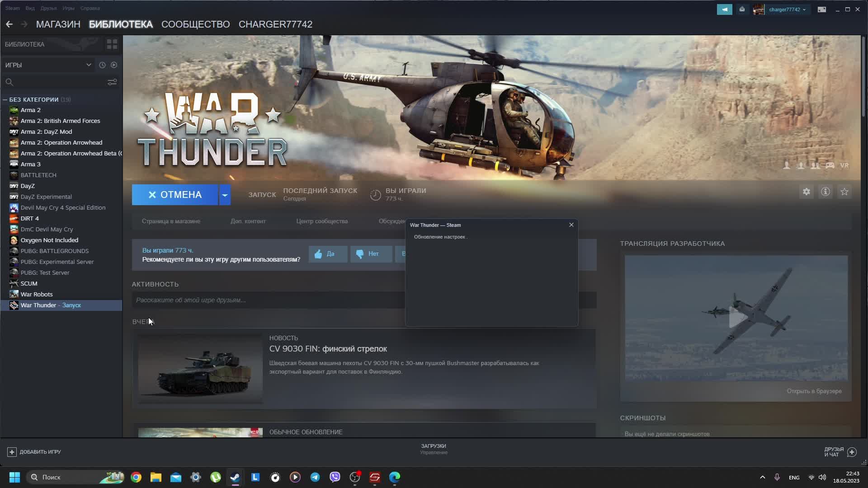Add War Thunder to favorites star
868x488 pixels.
coord(844,192)
